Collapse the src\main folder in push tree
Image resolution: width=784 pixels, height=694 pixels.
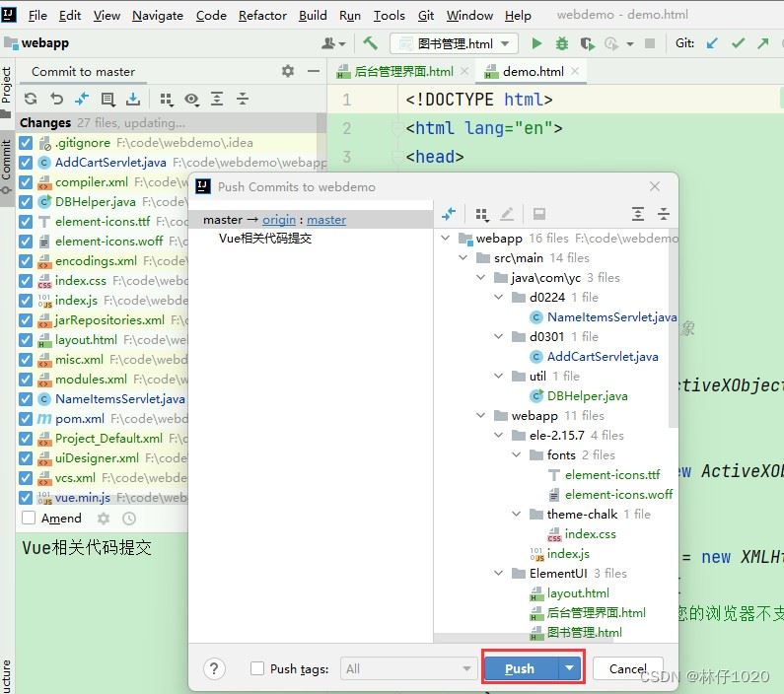click(463, 258)
